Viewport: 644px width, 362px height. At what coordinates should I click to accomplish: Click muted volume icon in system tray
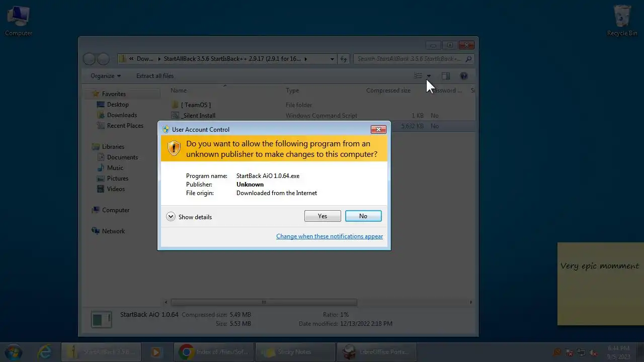tap(594, 353)
